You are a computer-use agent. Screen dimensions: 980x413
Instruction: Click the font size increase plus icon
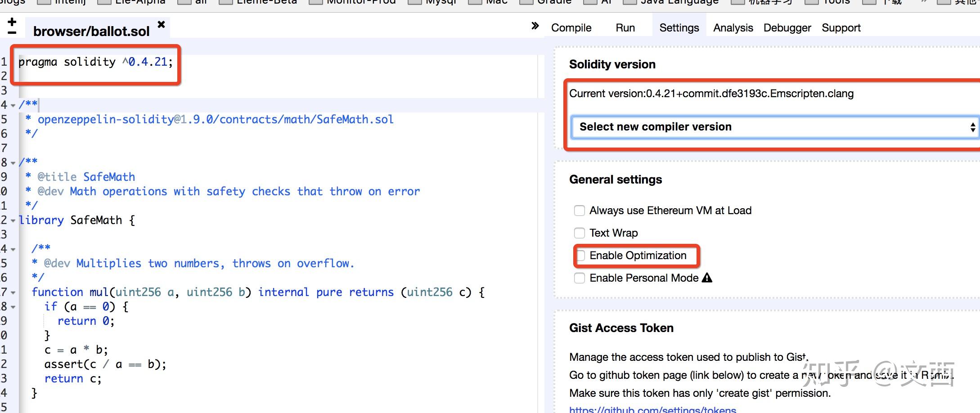(12, 22)
